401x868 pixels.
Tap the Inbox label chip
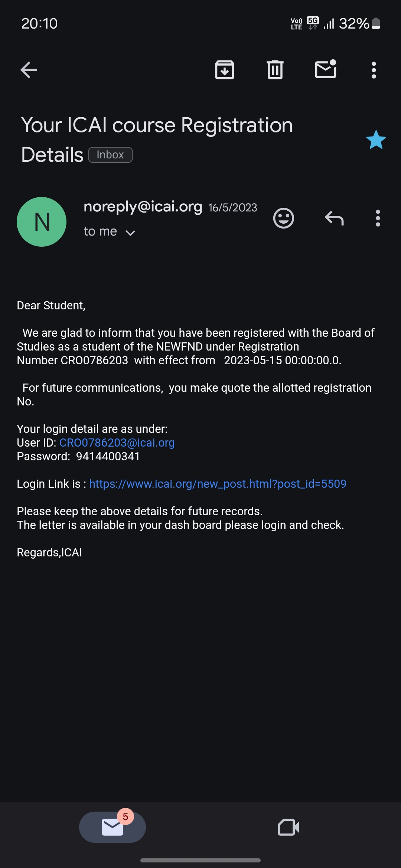pyautogui.click(x=110, y=155)
